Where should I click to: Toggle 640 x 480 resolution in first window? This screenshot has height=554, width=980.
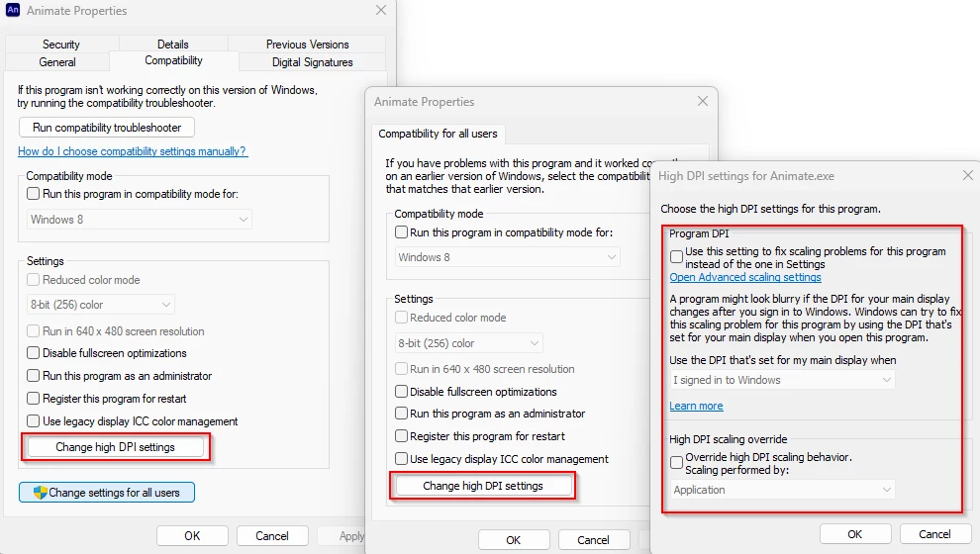pyautogui.click(x=33, y=331)
